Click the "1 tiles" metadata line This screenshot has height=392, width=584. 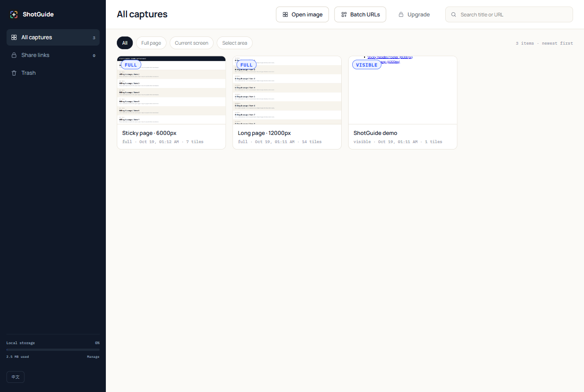[398, 142]
